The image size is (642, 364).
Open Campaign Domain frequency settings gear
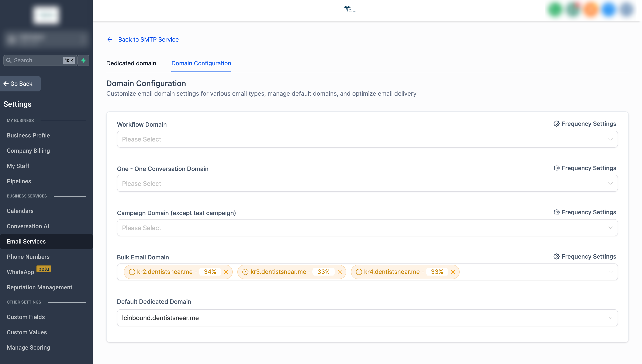[x=556, y=212]
